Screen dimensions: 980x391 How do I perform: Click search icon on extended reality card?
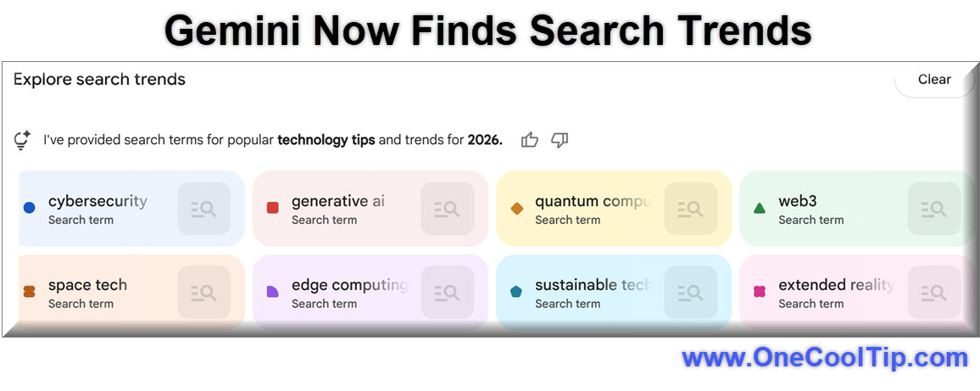pos(933,293)
